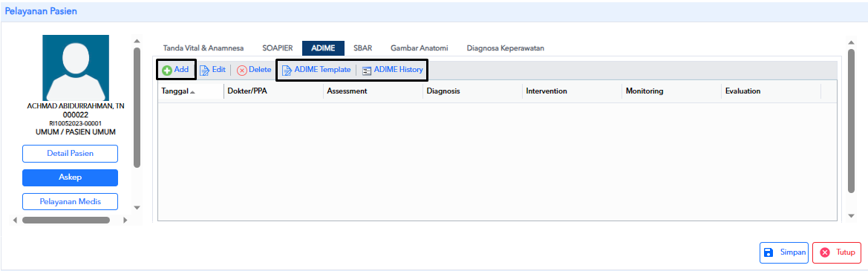Open the Pelayanan Medis button
868x271 pixels.
[x=71, y=202]
